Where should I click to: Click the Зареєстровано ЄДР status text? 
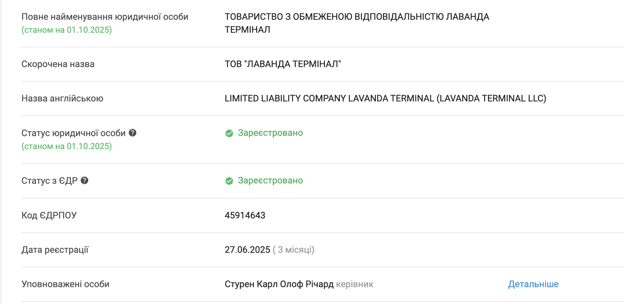point(270,181)
